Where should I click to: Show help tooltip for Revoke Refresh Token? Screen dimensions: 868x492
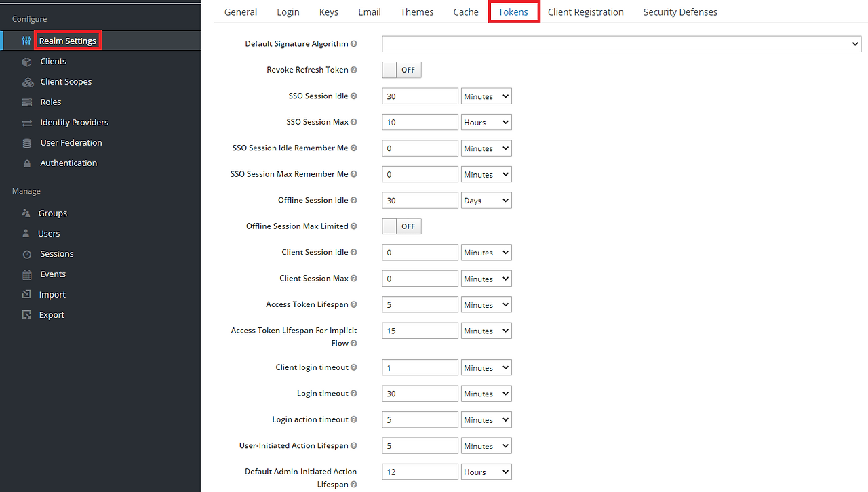354,70
